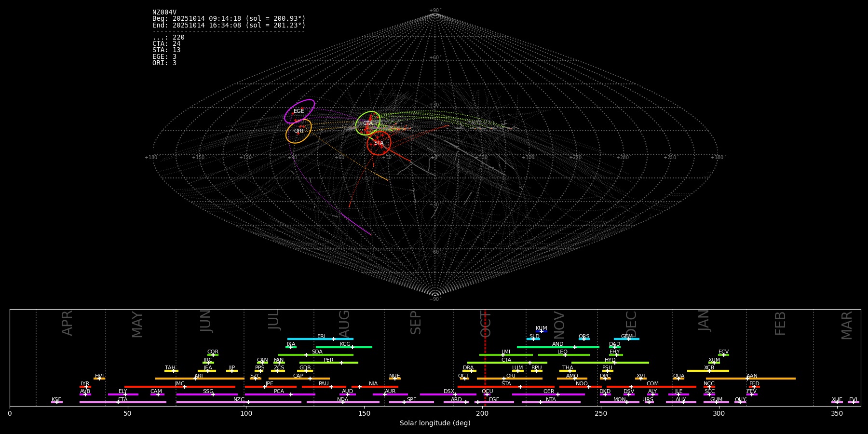Click the AAN shower label in timeline
868x434 pixels.
(752, 376)
